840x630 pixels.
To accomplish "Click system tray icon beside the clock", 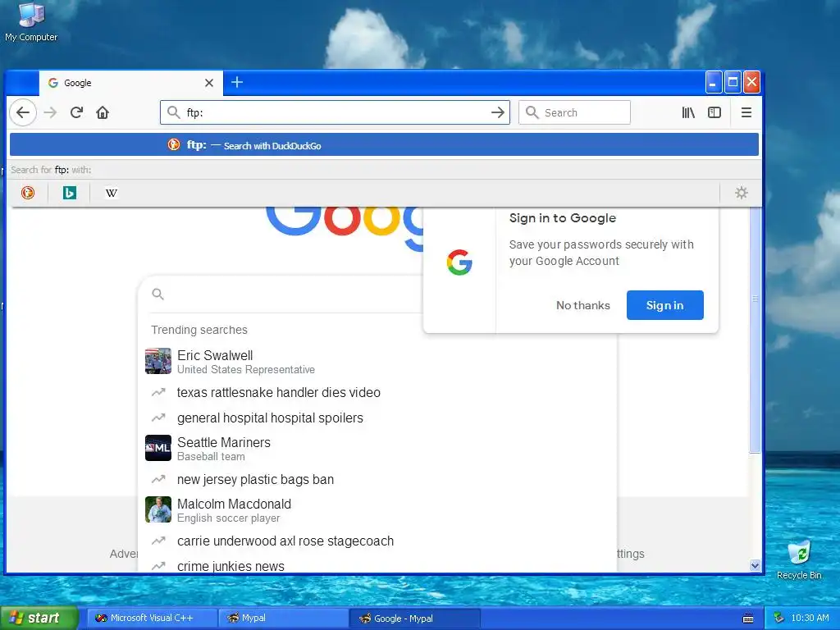I will (779, 618).
